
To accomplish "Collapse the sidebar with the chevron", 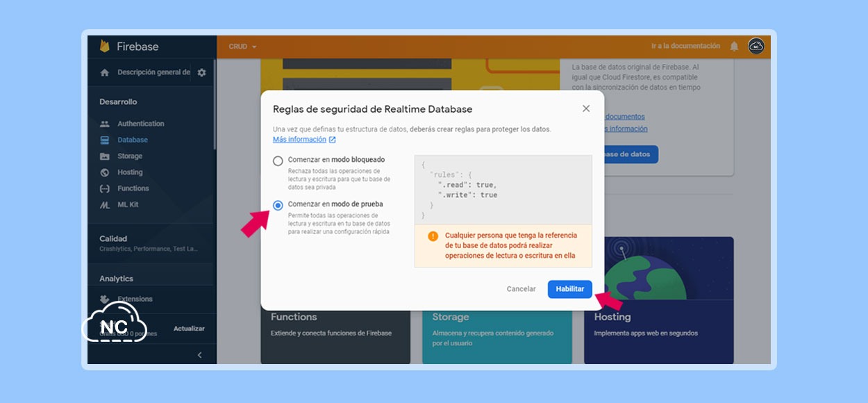I will [x=200, y=355].
